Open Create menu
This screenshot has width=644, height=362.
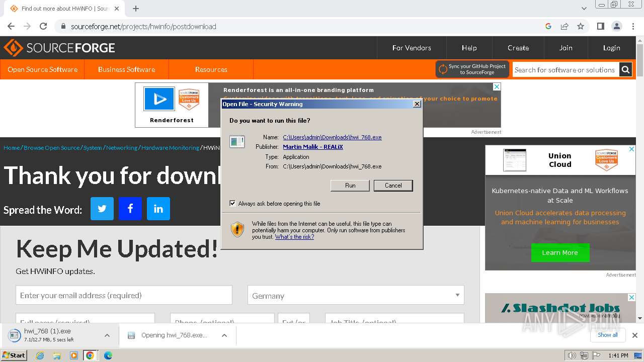pos(518,48)
